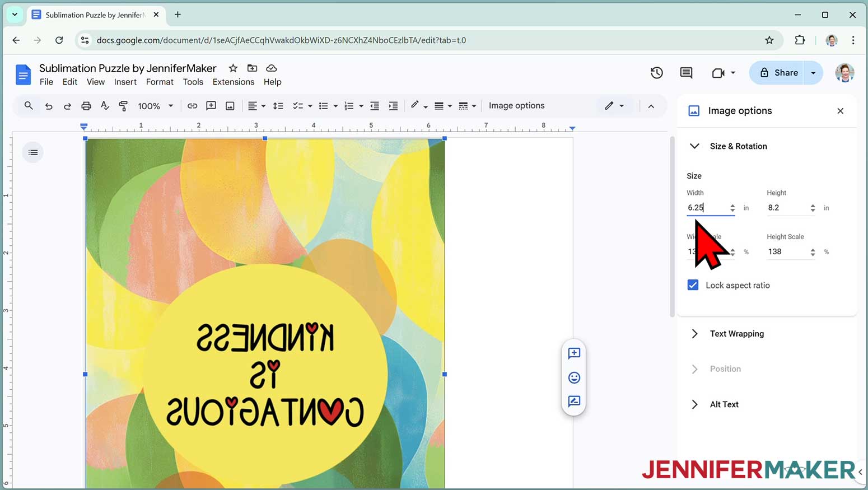Open border dash style dropdown

[x=467, y=106]
